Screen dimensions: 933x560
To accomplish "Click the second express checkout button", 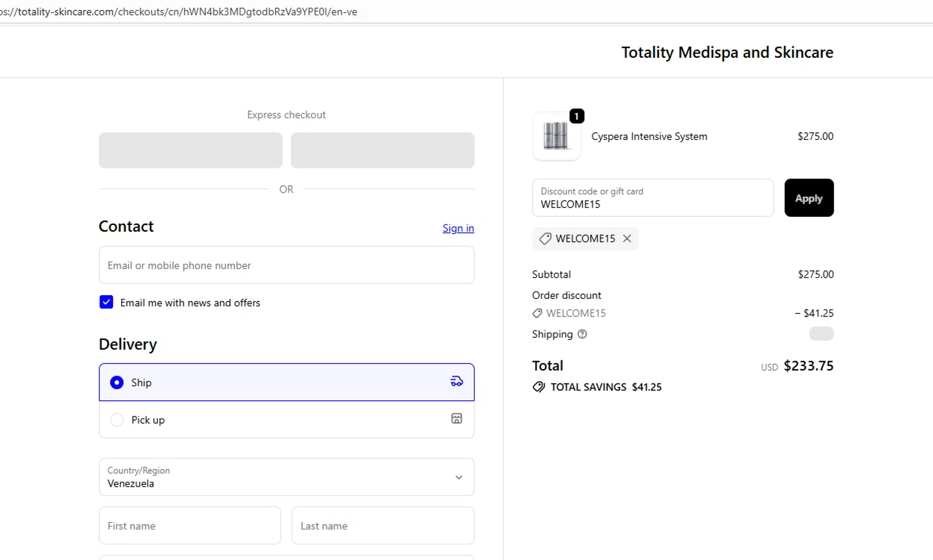I will [x=383, y=150].
